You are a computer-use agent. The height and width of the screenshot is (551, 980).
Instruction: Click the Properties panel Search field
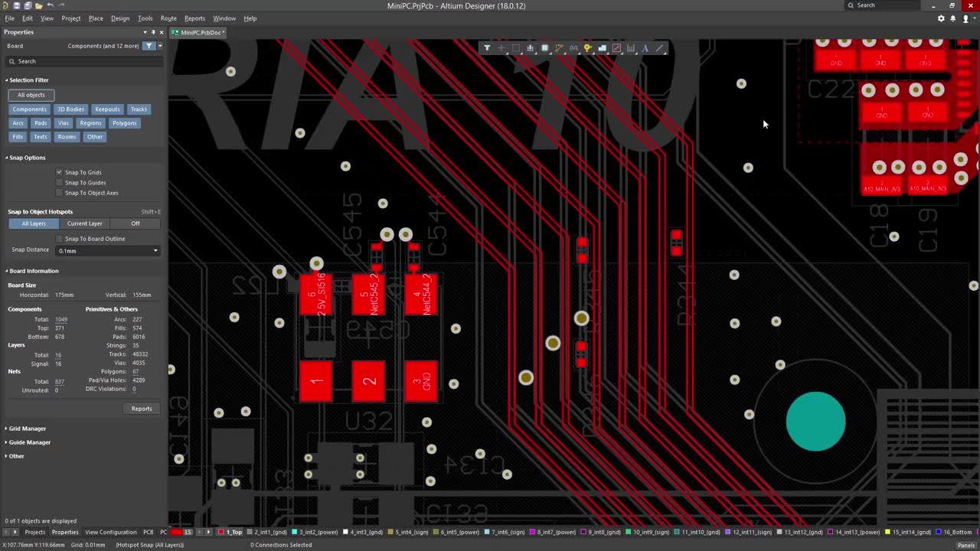[84, 61]
